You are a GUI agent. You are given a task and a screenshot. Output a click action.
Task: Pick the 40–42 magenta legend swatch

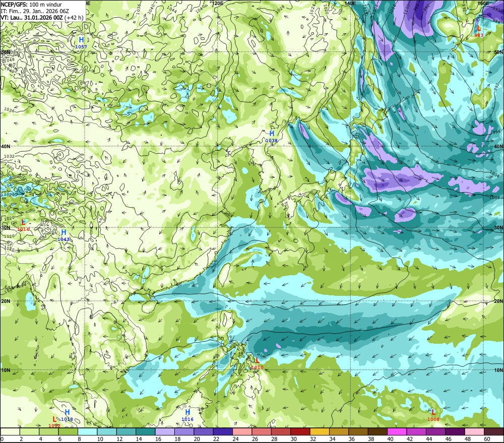point(397,432)
